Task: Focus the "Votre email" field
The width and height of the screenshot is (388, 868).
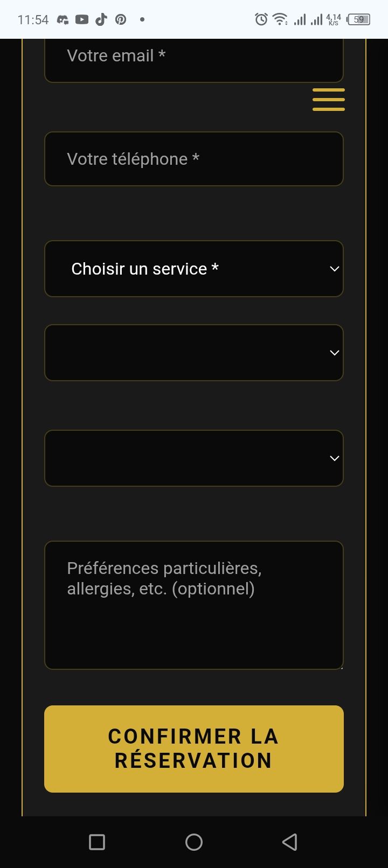Action: point(194,58)
